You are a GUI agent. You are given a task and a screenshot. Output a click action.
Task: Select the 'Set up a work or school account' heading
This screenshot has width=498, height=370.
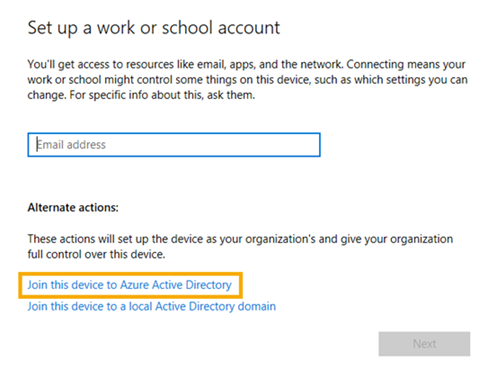(x=154, y=28)
